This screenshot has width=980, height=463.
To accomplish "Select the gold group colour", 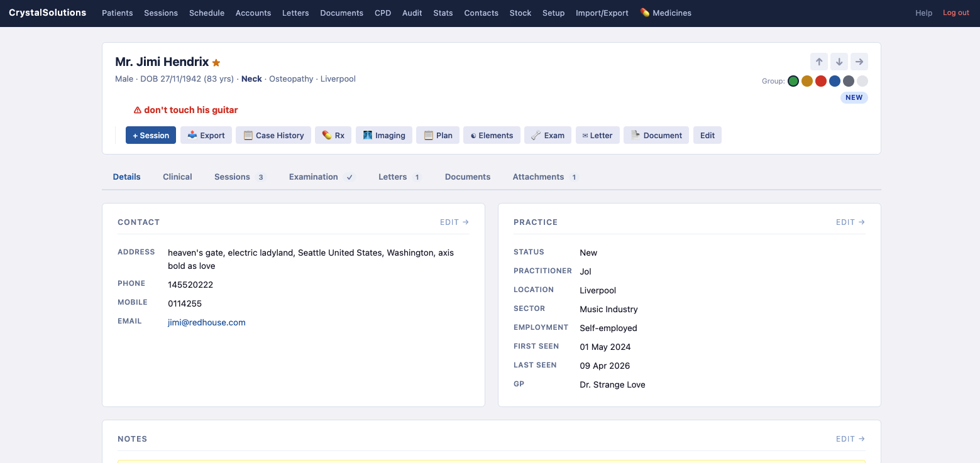I will pos(807,81).
